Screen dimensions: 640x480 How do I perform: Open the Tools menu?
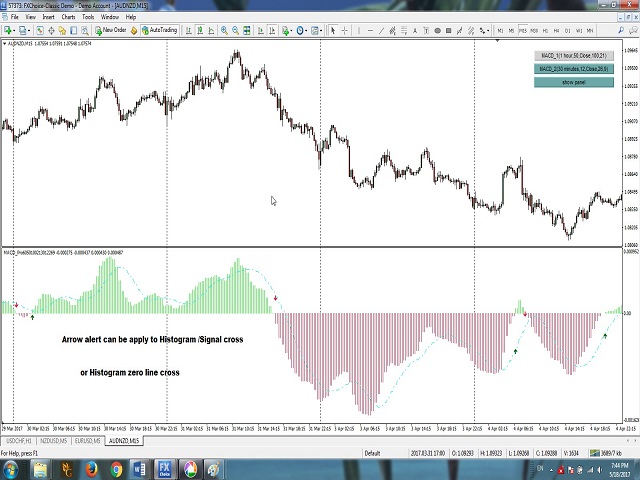(88, 17)
